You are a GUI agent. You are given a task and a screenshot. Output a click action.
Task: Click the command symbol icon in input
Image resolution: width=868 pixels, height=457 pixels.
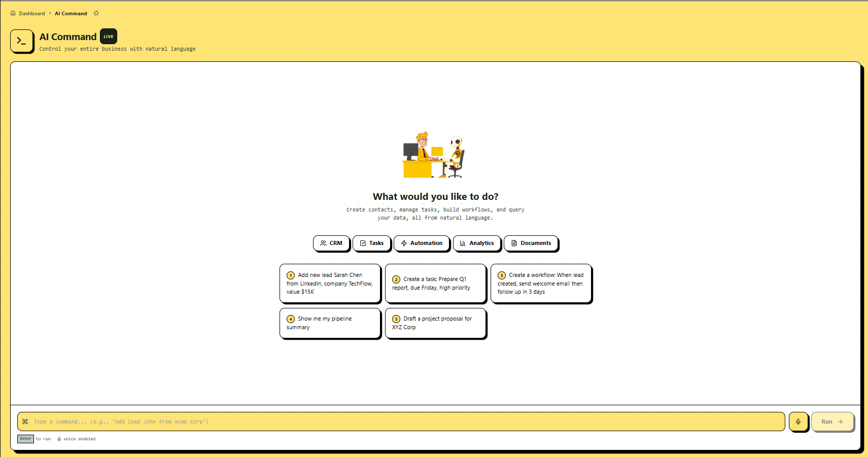tap(25, 421)
